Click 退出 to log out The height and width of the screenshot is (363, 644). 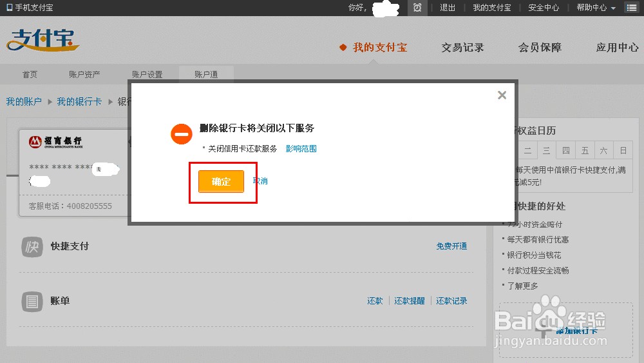coord(448,7)
